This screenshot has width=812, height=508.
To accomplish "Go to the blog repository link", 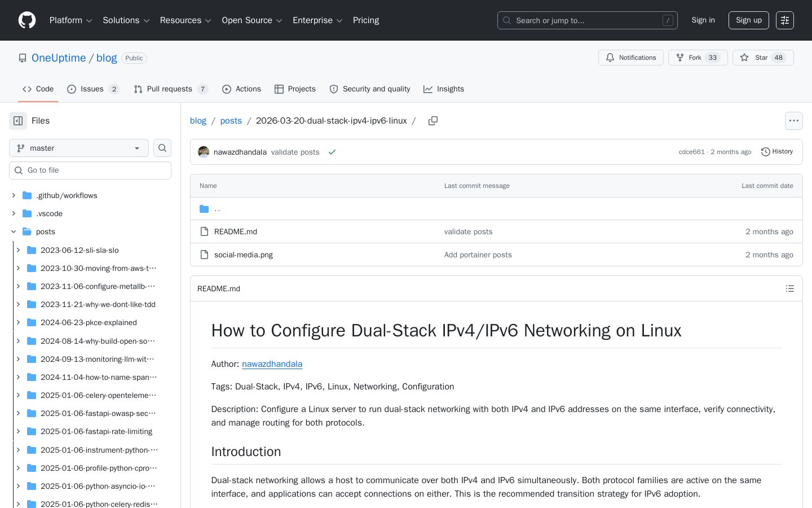I will point(107,58).
